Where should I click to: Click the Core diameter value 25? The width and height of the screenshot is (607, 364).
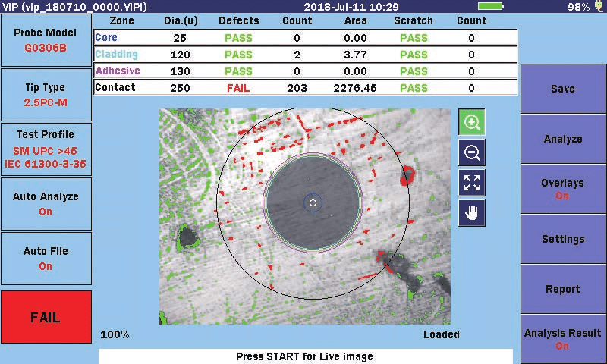[180, 38]
